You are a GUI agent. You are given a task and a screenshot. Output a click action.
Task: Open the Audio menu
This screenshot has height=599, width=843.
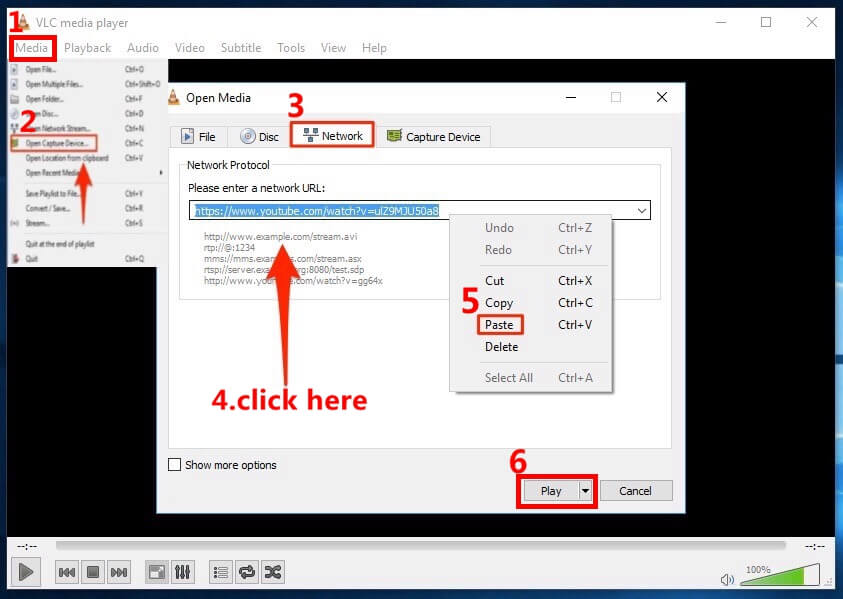pyautogui.click(x=142, y=48)
